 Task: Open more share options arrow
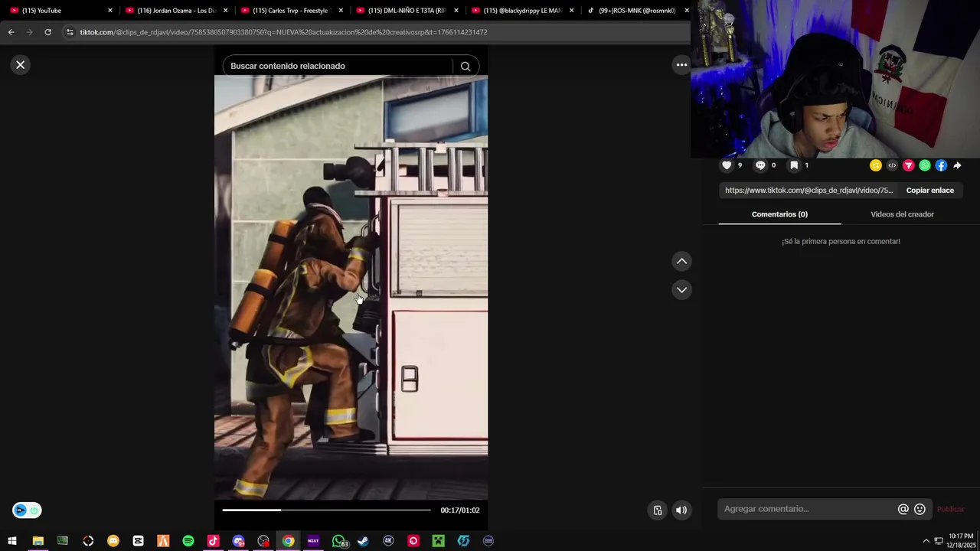pos(957,165)
